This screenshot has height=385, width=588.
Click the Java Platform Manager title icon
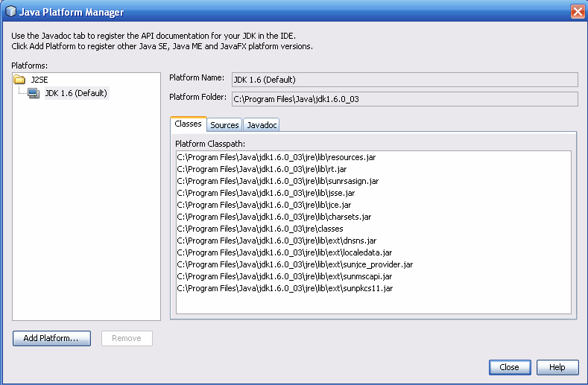pyautogui.click(x=11, y=12)
